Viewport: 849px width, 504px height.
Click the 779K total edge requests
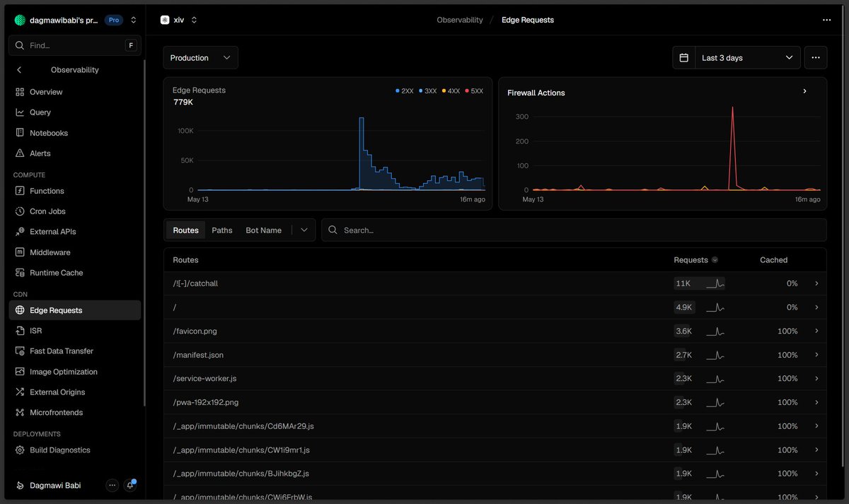click(183, 102)
